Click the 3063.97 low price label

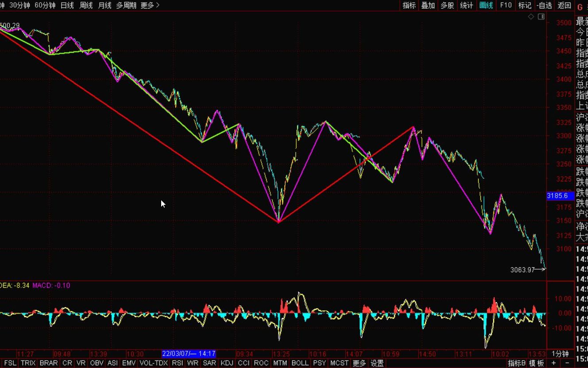pos(522,269)
